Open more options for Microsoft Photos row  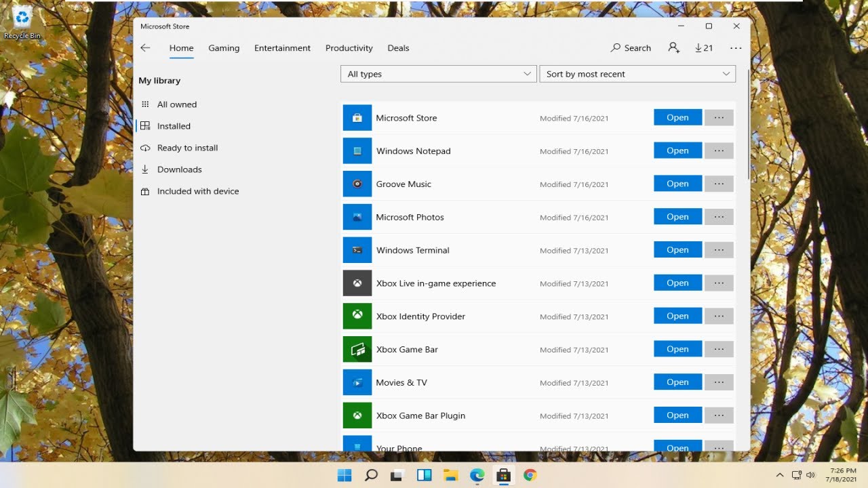coord(719,217)
